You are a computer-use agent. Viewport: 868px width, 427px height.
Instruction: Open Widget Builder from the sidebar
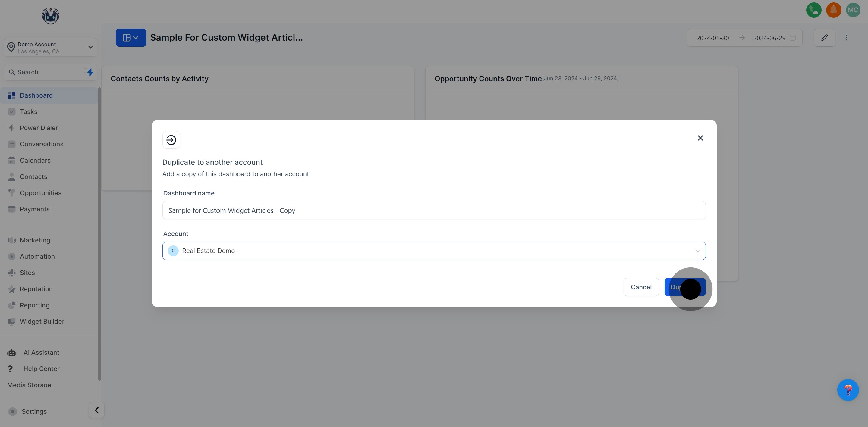tap(42, 322)
